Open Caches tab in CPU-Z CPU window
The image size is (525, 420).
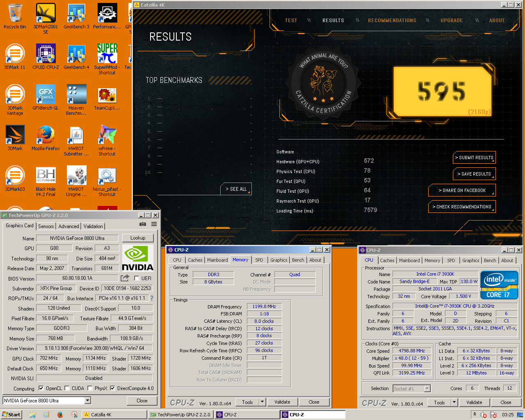pos(387,260)
